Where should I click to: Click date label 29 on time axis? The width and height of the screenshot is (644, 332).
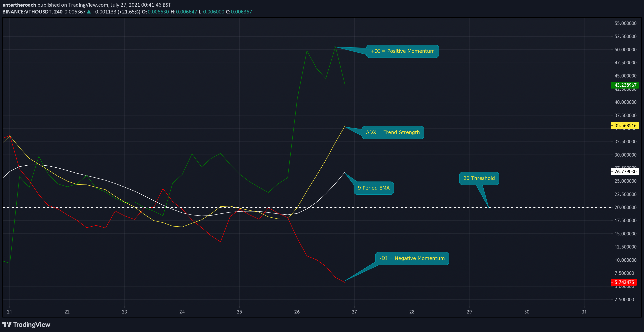469,312
